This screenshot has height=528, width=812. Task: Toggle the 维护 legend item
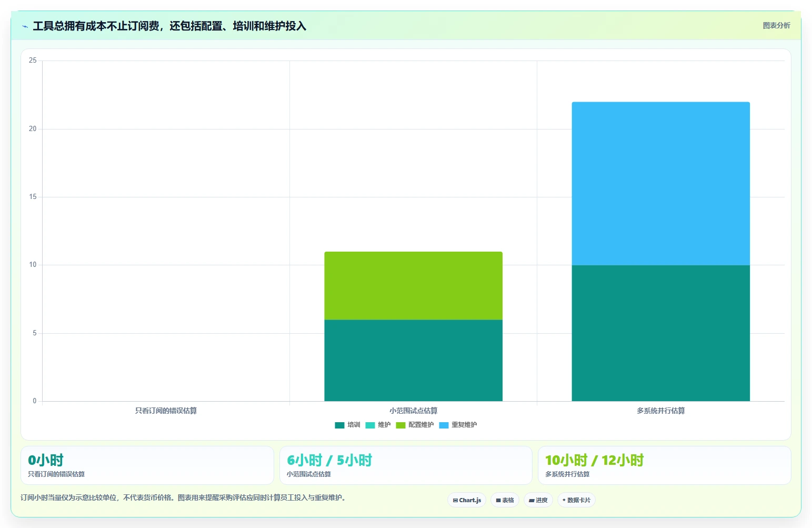pos(378,425)
